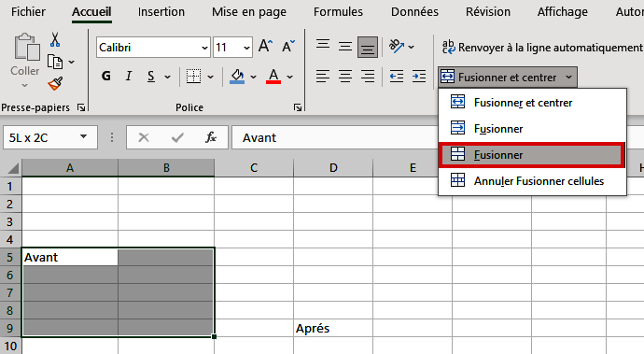Toggle bold G formatting

tap(106, 76)
